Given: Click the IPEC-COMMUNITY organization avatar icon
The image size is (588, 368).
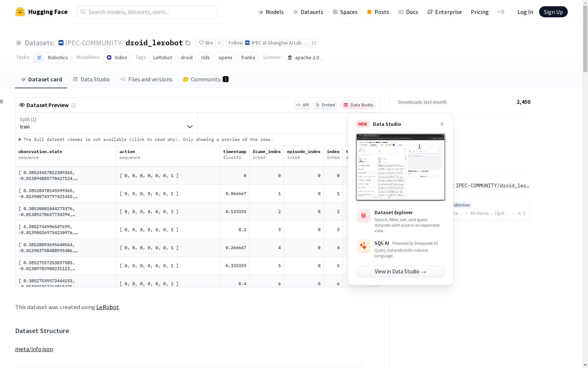Looking at the screenshot, I should point(61,43).
